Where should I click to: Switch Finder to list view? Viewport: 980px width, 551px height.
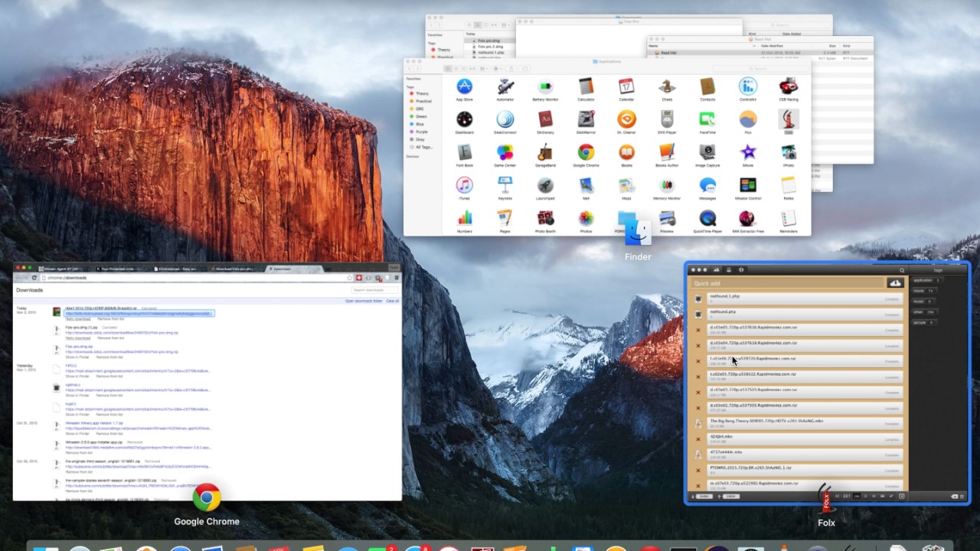click(457, 69)
